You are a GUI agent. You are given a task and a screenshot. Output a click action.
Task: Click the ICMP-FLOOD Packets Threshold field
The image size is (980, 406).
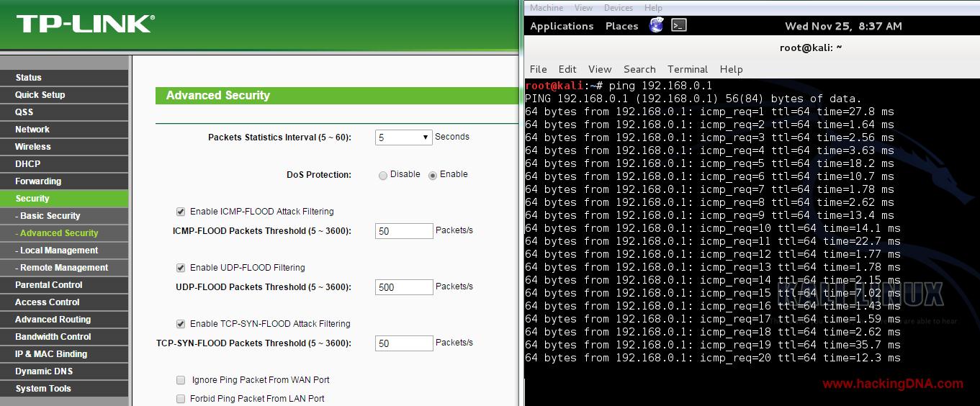404,231
